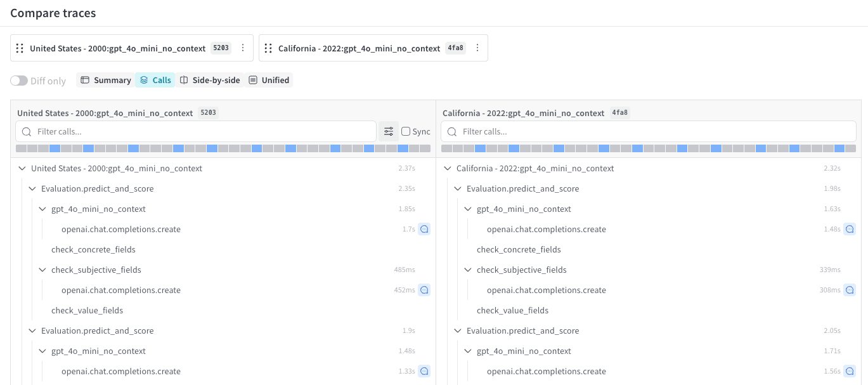Select the Calls view tab
The image size is (868, 385).
155,80
